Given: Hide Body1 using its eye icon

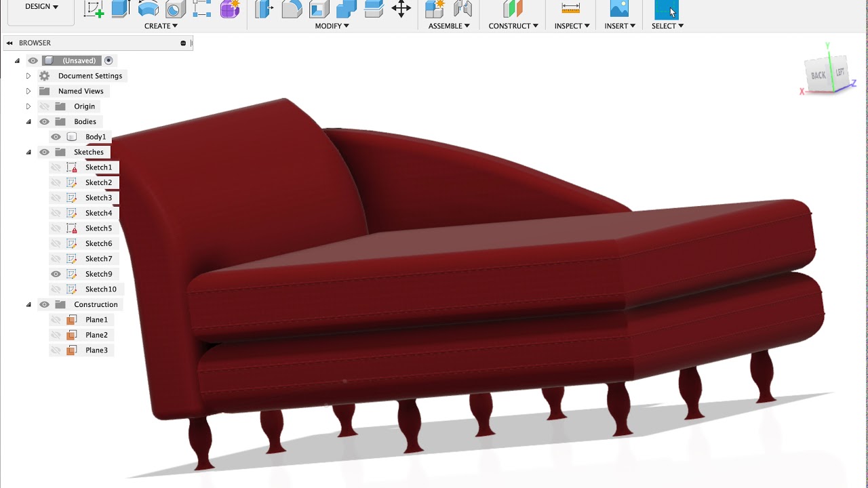Looking at the screenshot, I should [56, 137].
